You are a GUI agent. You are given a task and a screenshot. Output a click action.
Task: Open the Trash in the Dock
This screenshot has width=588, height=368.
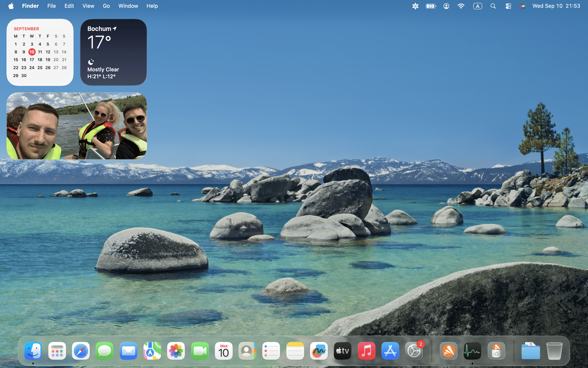tap(554, 351)
